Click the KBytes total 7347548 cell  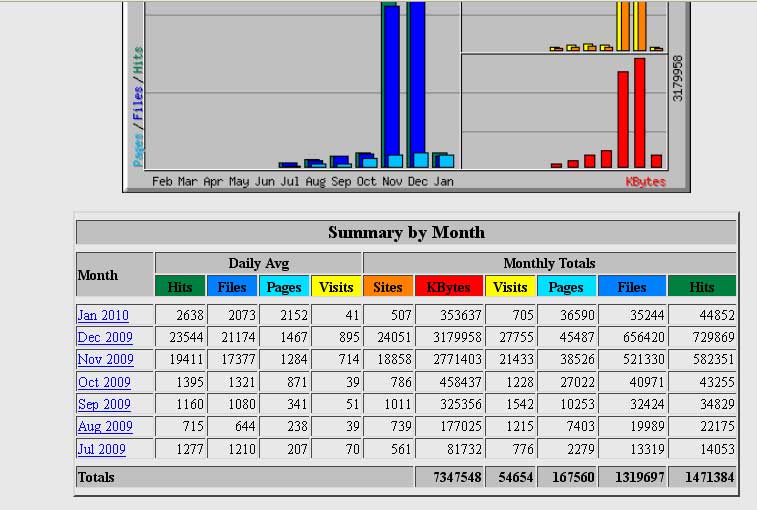(x=449, y=477)
